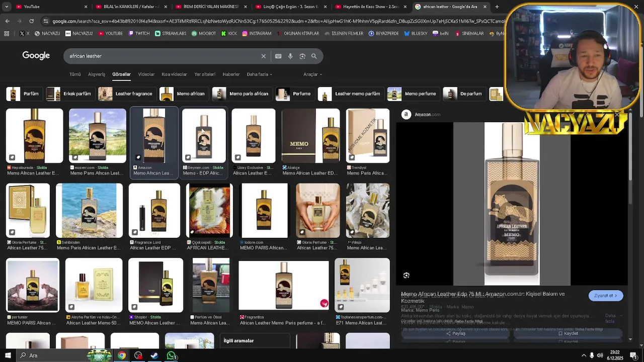Click the product title link in preview panel
The image size is (644, 362).
pyautogui.click(x=483, y=297)
